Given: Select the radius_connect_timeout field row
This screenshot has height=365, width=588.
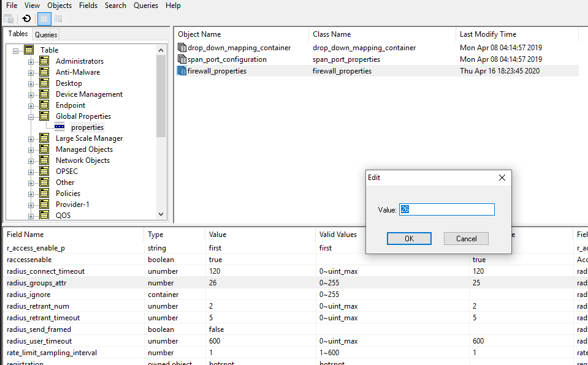Looking at the screenshot, I should [x=294, y=271].
